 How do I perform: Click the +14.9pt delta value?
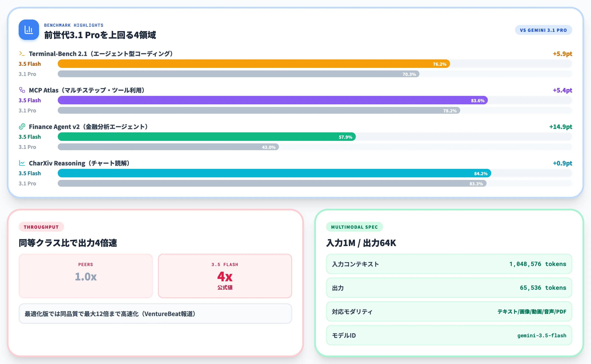(560, 127)
